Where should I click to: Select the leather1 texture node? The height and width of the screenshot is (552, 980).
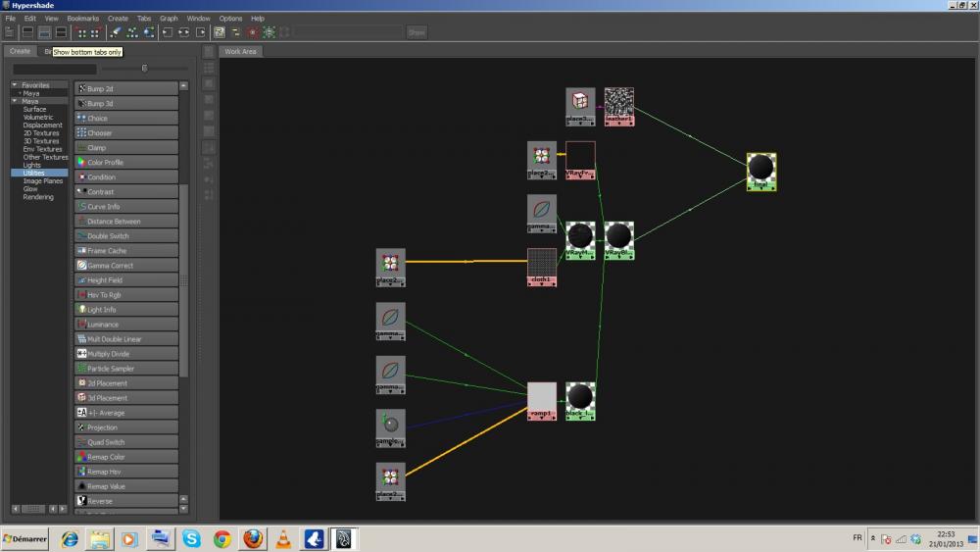coord(619,107)
